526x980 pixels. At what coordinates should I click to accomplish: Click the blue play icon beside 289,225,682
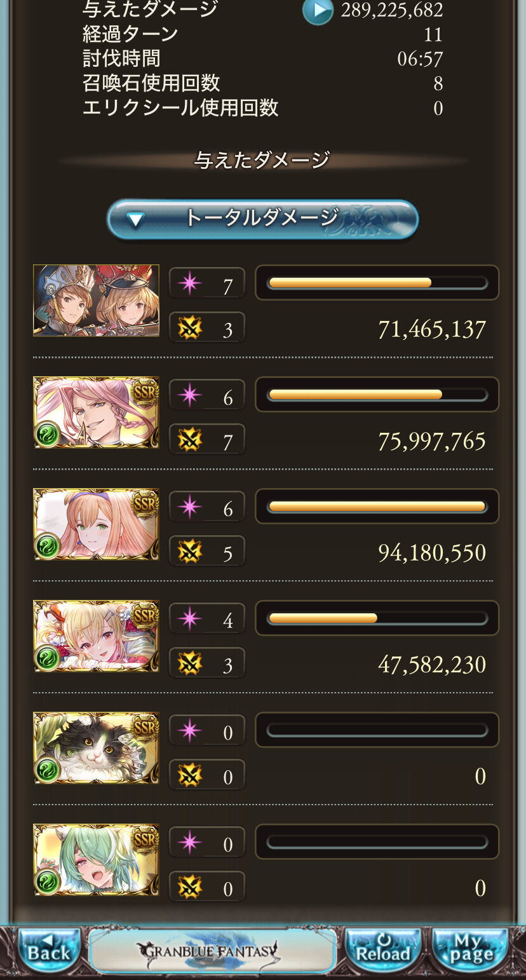(x=318, y=10)
